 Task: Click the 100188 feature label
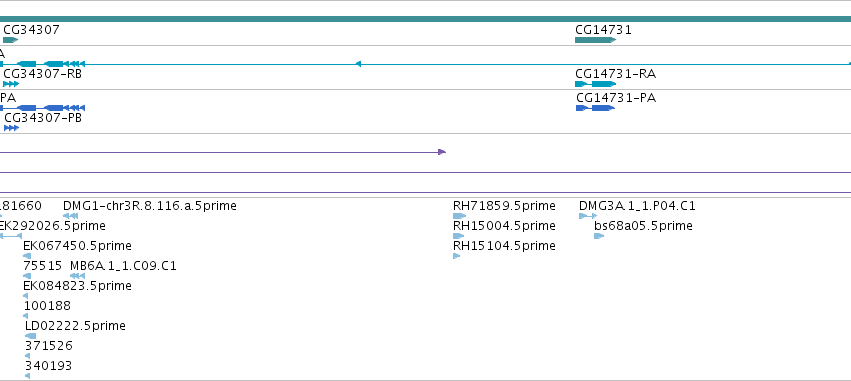47,306
